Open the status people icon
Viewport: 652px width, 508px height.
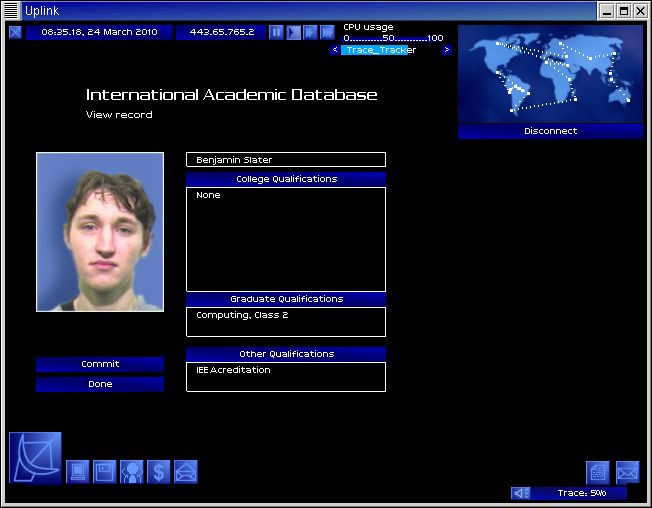click(x=131, y=472)
